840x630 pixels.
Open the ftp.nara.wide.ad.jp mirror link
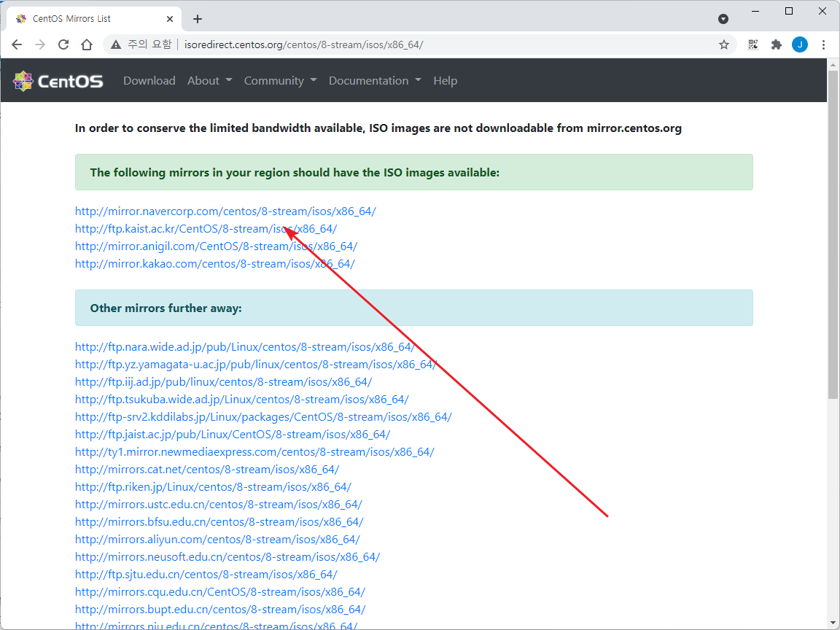[245, 346]
